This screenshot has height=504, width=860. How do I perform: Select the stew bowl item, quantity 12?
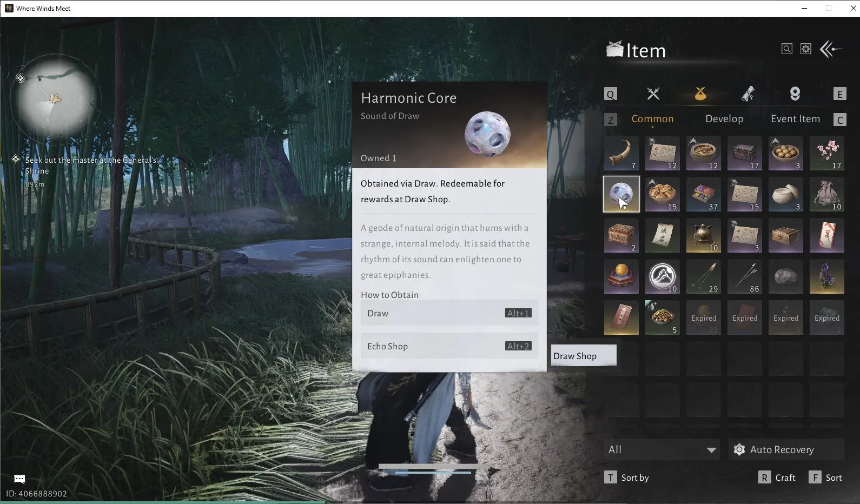[x=703, y=154]
